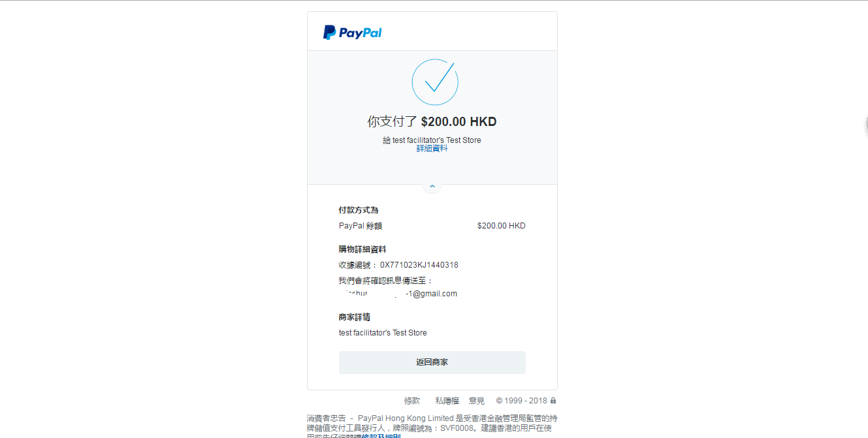Click the 購物詳細資料 section heading

click(x=362, y=249)
